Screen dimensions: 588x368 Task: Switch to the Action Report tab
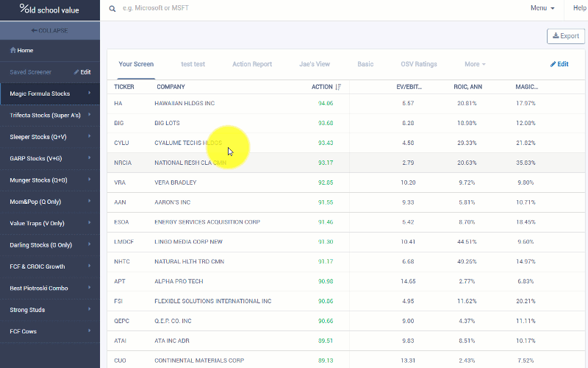tap(252, 64)
